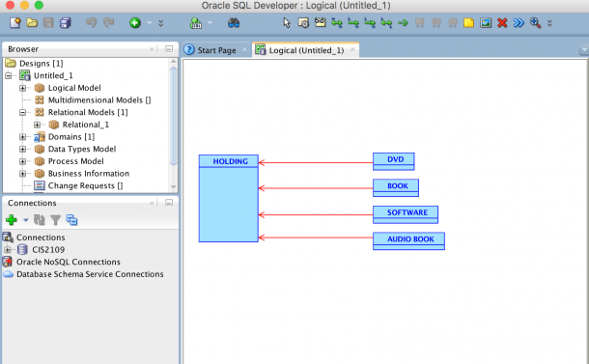
Task: Click the Schema Browser icon in Connections toolbar
Action: 71,220
